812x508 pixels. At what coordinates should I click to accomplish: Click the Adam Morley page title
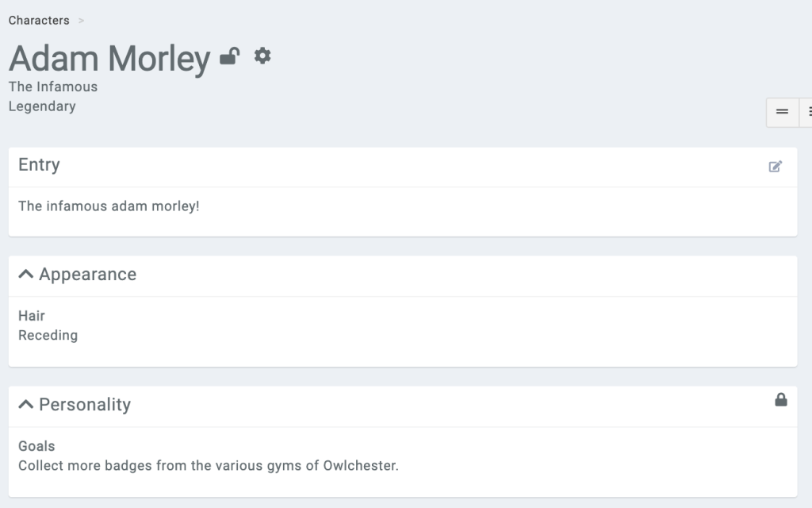109,58
